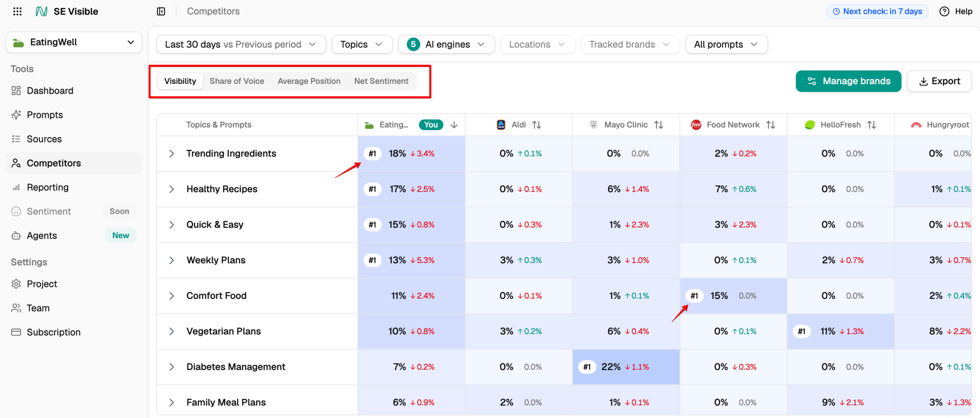Sort the Aldi column
Screen dimensions: 980x418
(x=537, y=125)
